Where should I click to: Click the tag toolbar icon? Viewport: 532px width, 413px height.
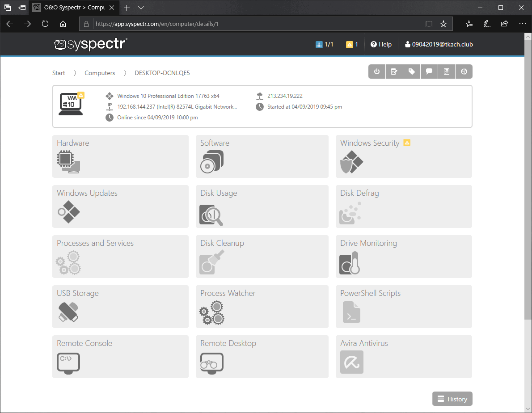(412, 72)
